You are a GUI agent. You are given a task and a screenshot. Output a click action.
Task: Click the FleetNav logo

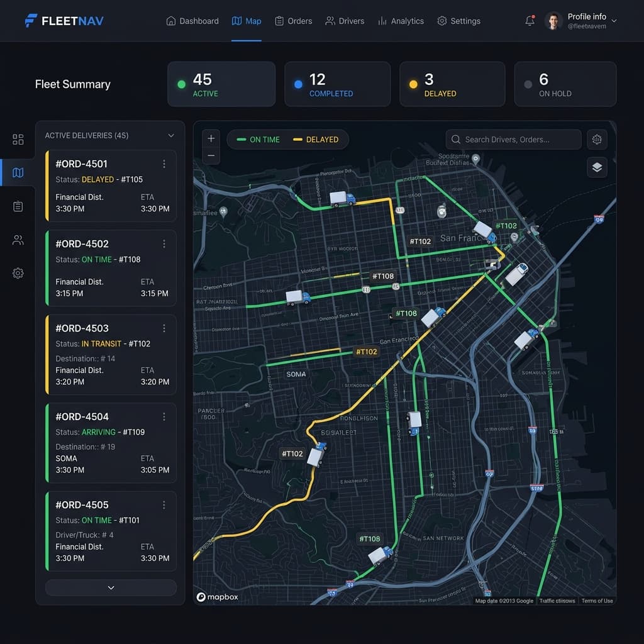64,21
